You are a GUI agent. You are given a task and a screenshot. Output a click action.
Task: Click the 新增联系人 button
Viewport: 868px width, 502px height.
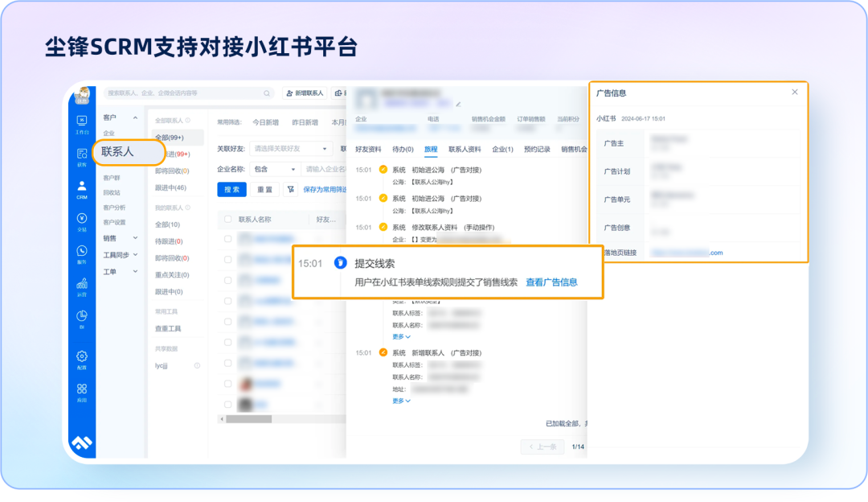[x=305, y=93]
